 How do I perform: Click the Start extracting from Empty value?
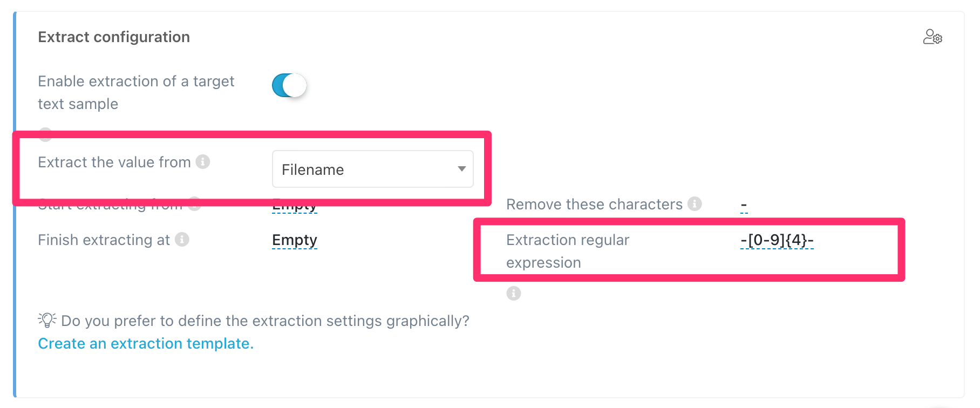tap(294, 208)
